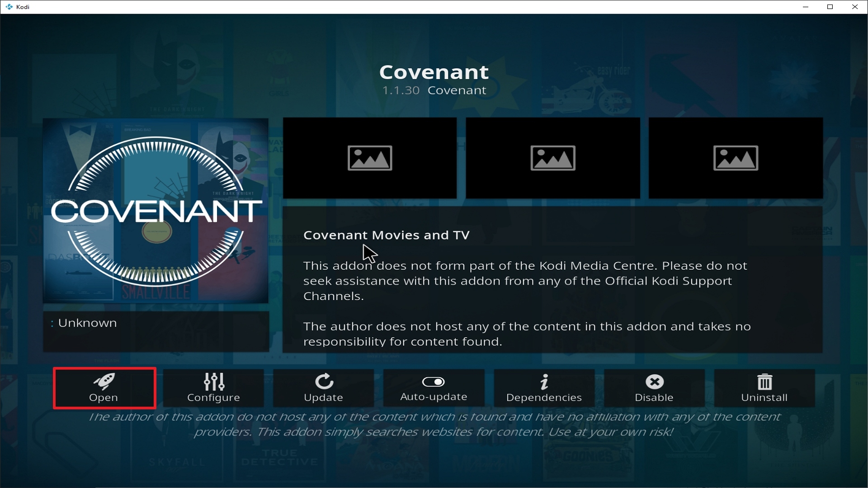Screen dimensions: 868x488
Task: Click the Covenant title text
Action: (434, 72)
